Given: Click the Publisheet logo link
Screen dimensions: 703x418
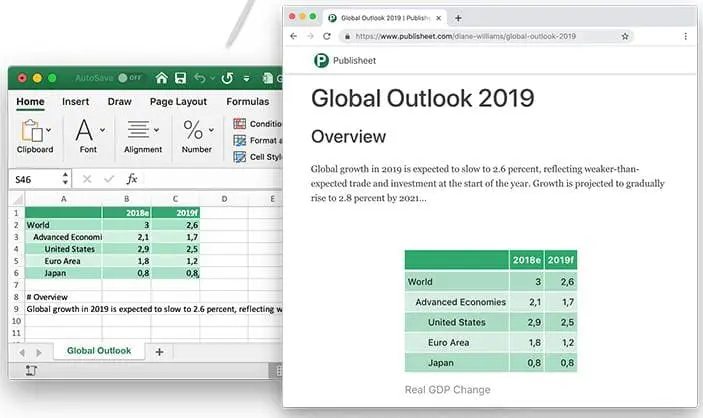Looking at the screenshot, I should [x=345, y=61].
